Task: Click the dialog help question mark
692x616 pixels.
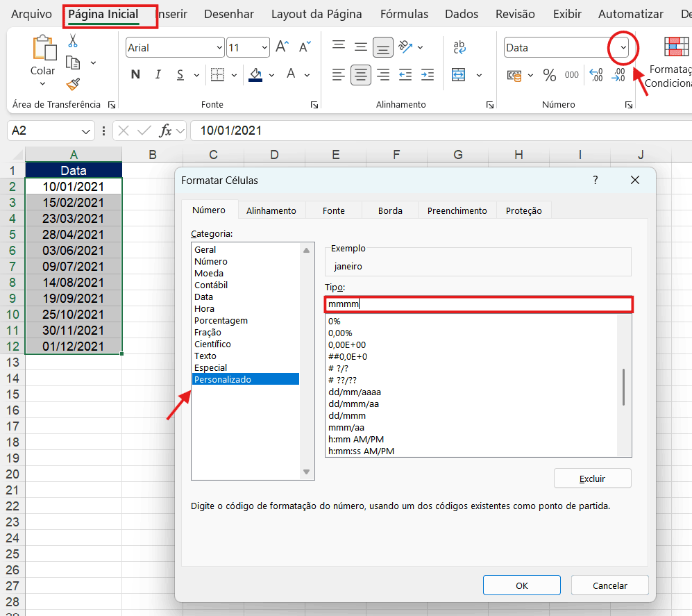Action: tap(596, 180)
